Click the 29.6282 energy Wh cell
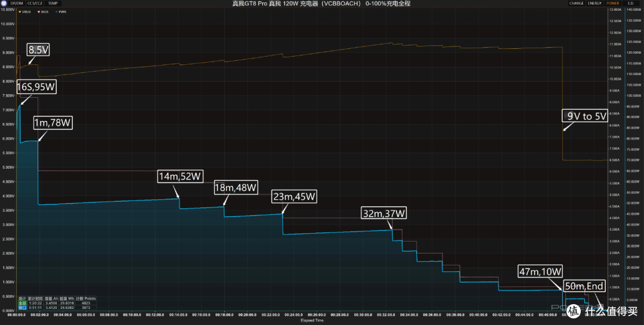Screen dimensions: 644x325 (67, 308)
